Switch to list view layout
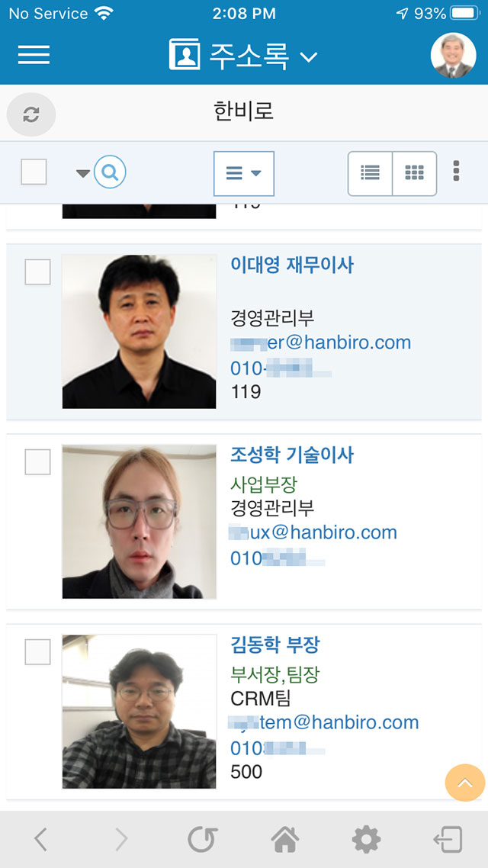 tap(370, 173)
